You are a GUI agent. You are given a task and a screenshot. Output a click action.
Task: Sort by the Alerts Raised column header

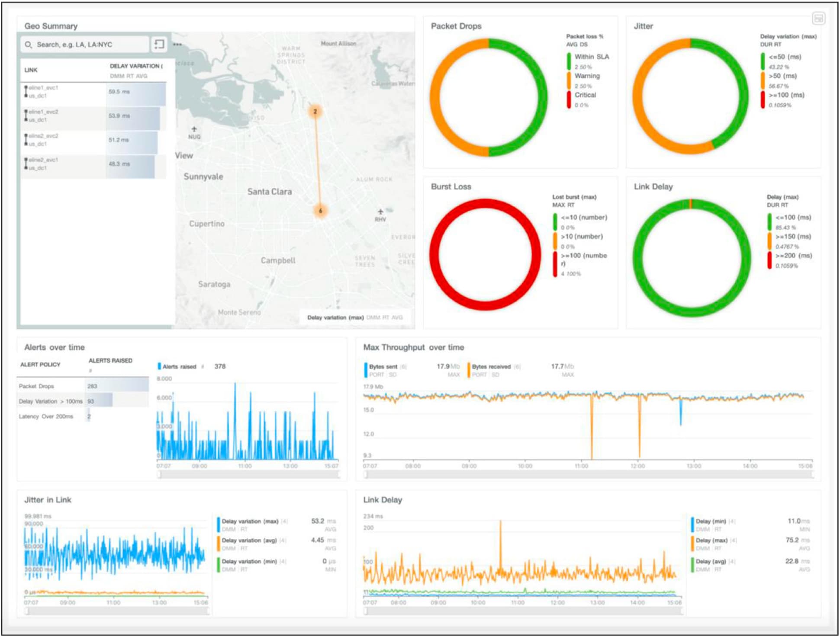click(x=110, y=361)
